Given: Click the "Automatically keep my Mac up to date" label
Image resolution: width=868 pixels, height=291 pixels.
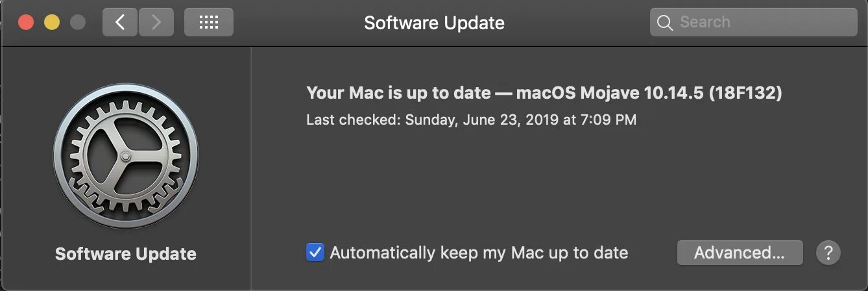Looking at the screenshot, I should pyautogui.click(x=479, y=252).
